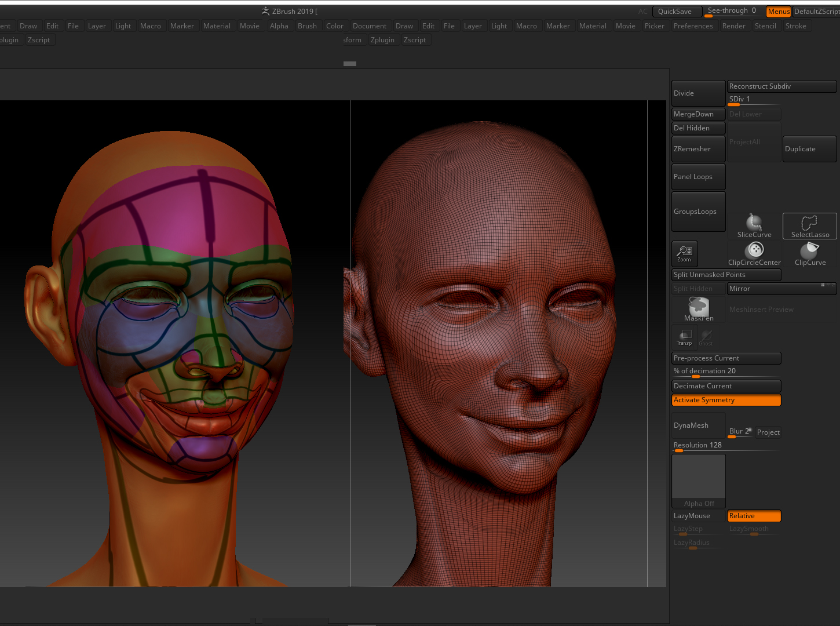Screen dimensions: 840x626
Task: Click the LazyRadius slider
Action: coord(699,543)
